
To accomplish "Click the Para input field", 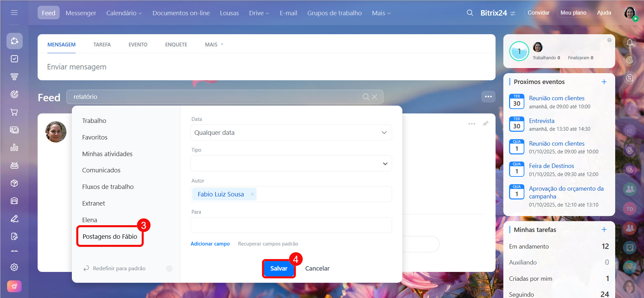I will (291, 225).
